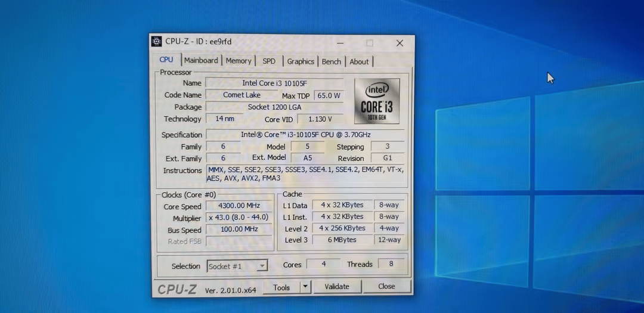Close CPU-Z with the X button
Viewport: 644px width, 313px height.
click(x=400, y=43)
